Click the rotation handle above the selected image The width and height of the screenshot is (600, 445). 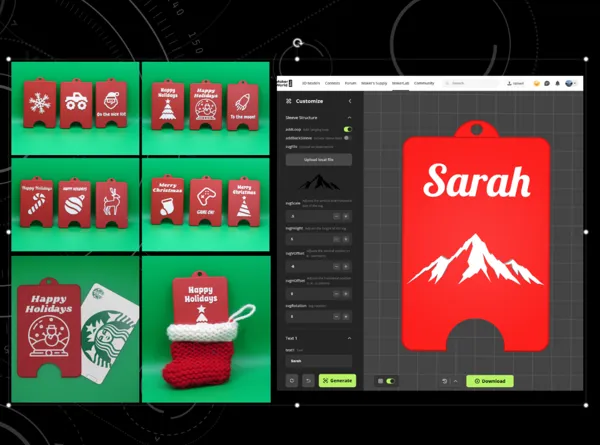297,42
